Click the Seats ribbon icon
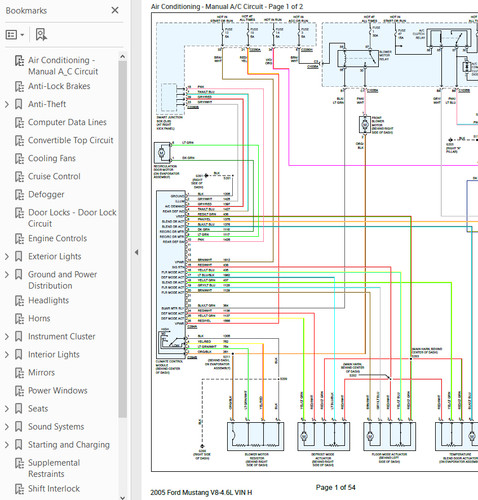Screen dimensions: 478x500 tap(19, 409)
